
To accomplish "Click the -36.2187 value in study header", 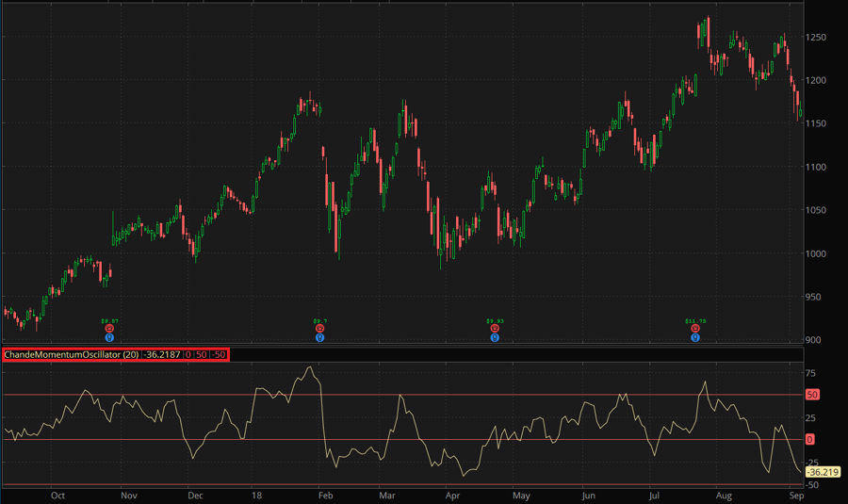I will [x=162, y=354].
